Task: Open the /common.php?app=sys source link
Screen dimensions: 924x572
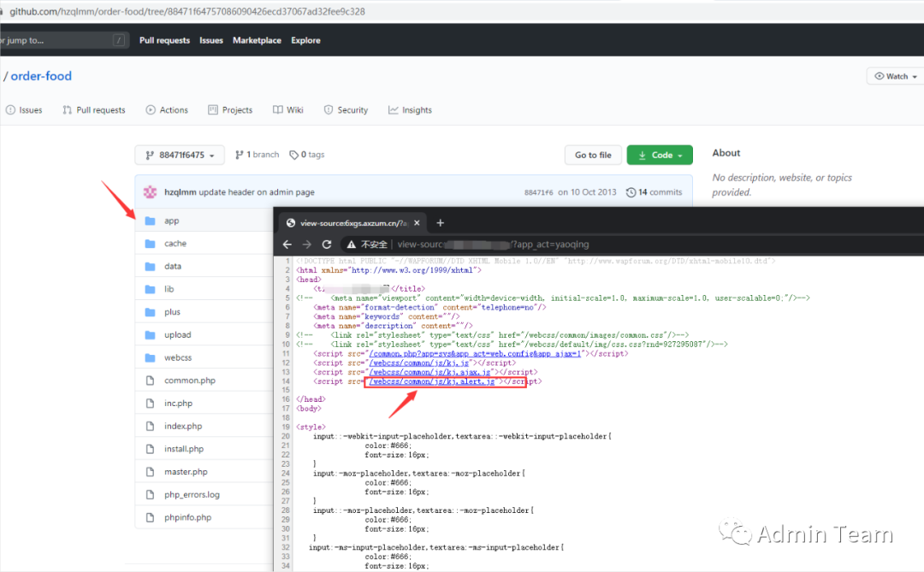Action: [476, 353]
